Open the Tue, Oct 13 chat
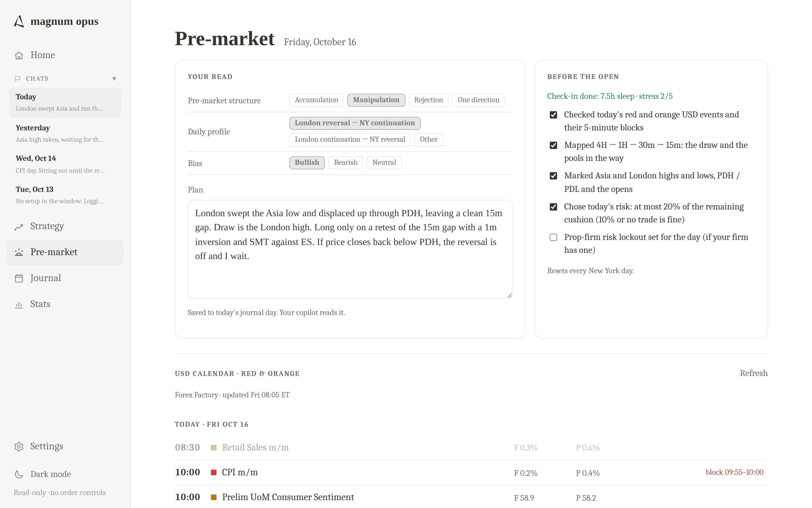 (x=65, y=195)
